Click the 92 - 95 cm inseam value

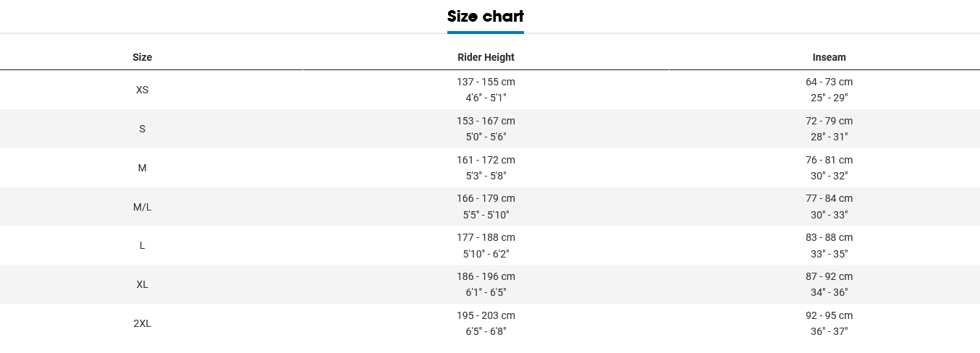tap(829, 315)
